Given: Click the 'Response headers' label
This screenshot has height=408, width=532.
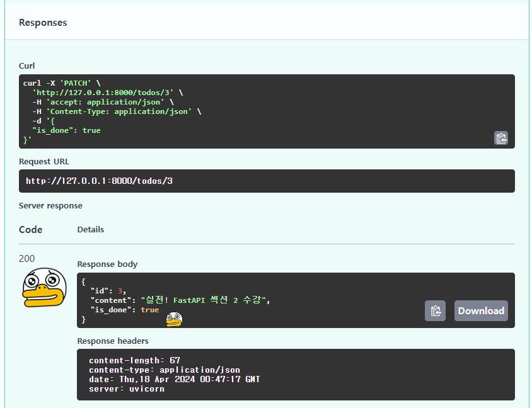Looking at the screenshot, I should click(x=113, y=341).
